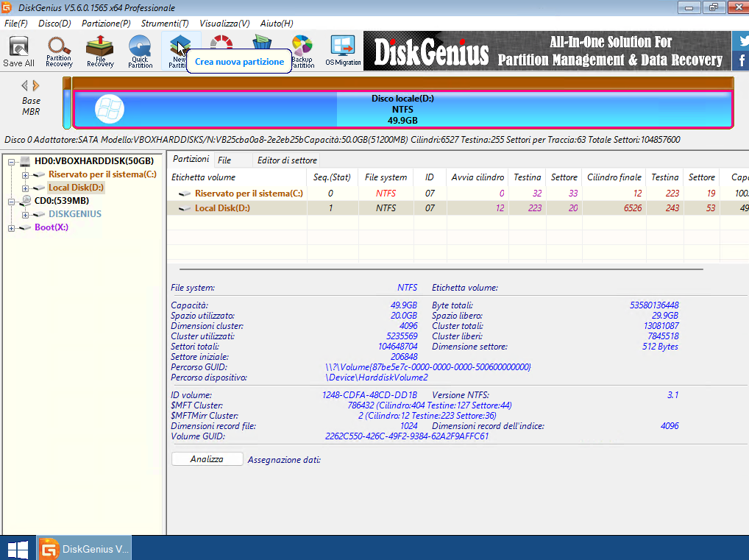Viewport: 749px width, 560px height.
Task: Select Local Disk(D:) row in partition table
Action: click(458, 208)
